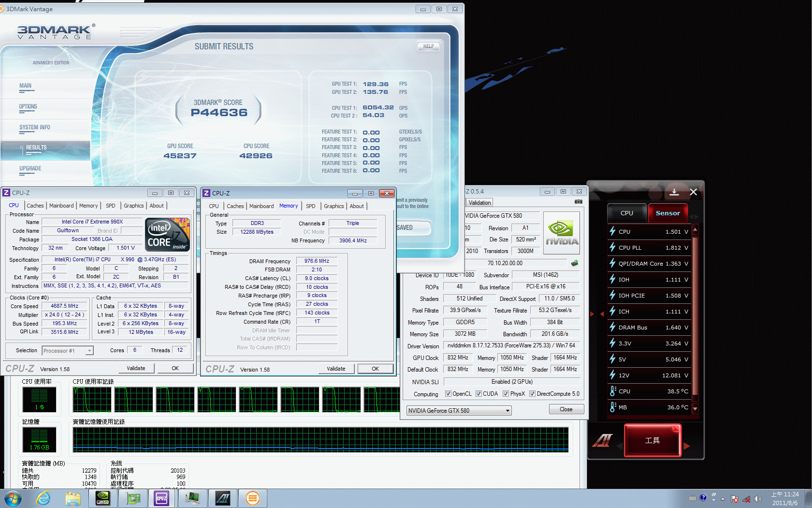This screenshot has height=508, width=812.
Task: Click the Driver Version field in GPU-Z
Action: point(511,345)
